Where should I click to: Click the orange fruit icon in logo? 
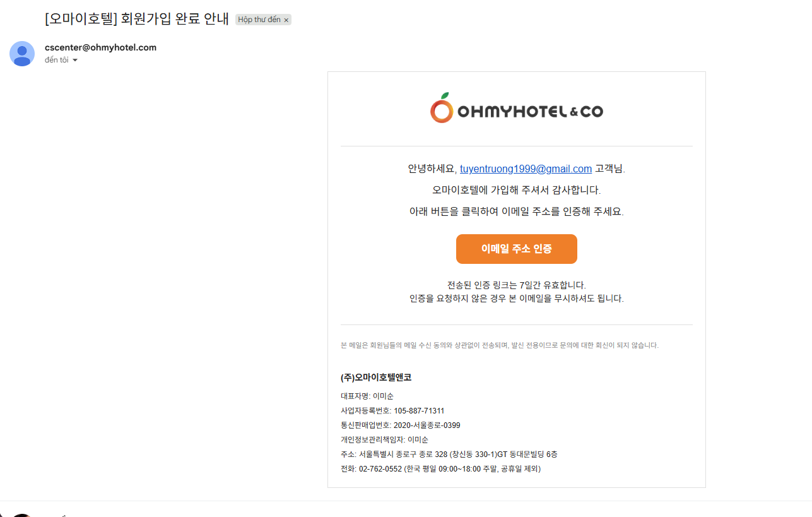pos(442,109)
